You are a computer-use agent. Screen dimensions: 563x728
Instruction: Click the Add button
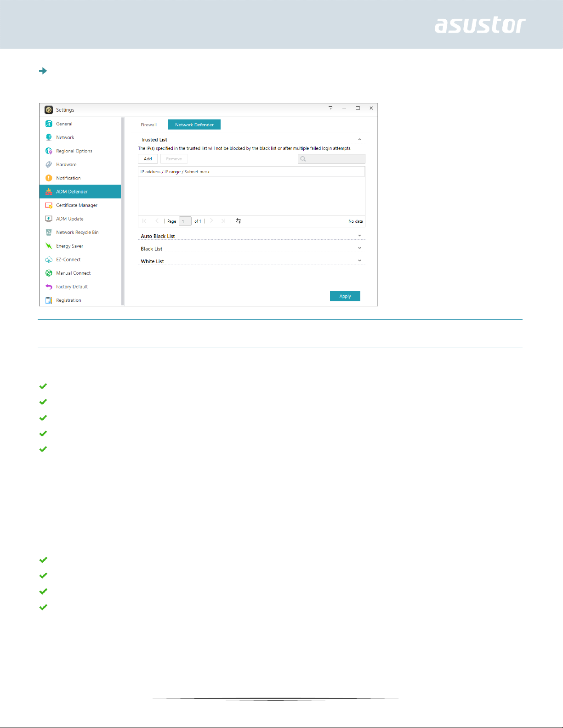148,159
